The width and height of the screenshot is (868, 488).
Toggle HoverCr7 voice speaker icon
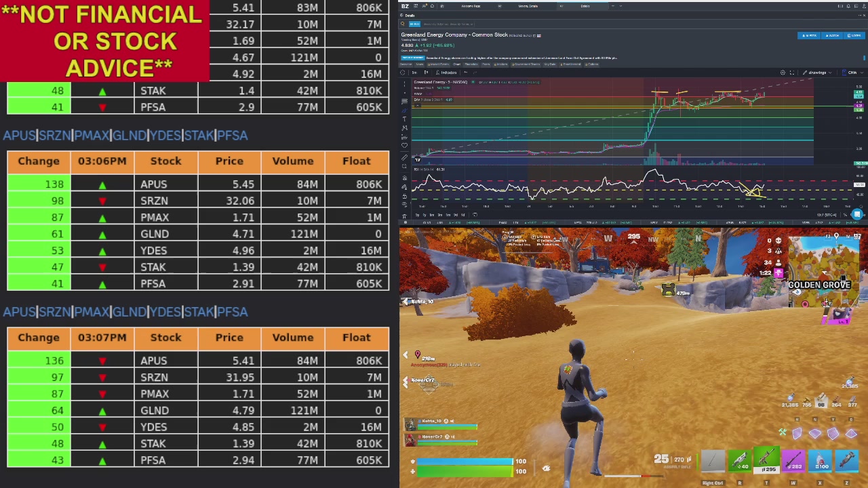point(453,436)
